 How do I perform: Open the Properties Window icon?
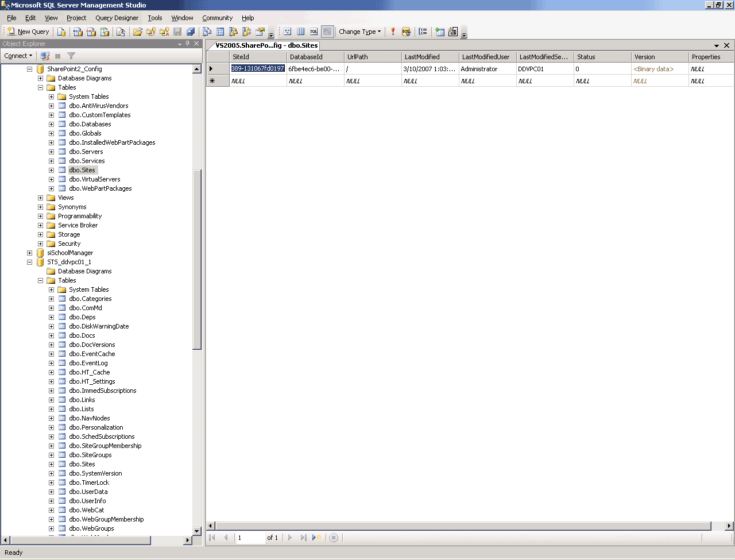coord(260,32)
